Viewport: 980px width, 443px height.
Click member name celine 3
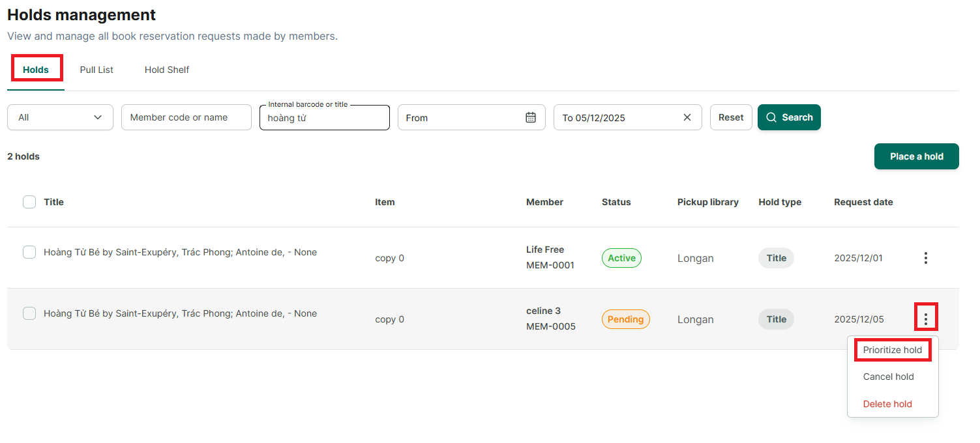tap(543, 311)
